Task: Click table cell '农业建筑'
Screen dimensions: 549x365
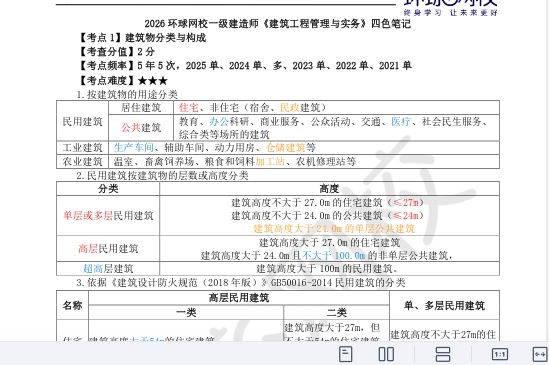Action: pos(82,161)
